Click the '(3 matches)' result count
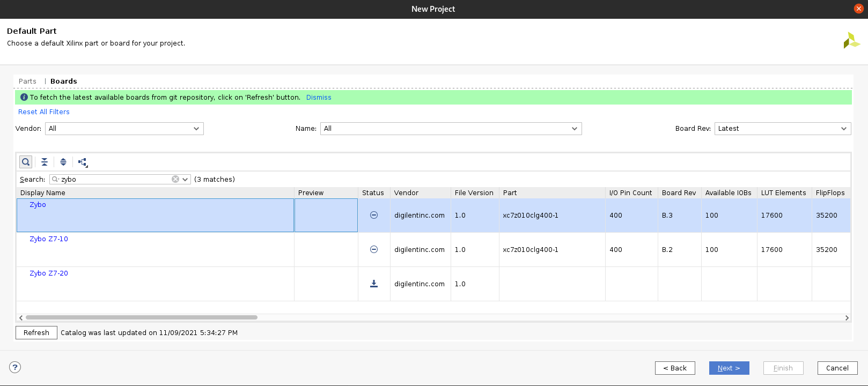 [215, 180]
